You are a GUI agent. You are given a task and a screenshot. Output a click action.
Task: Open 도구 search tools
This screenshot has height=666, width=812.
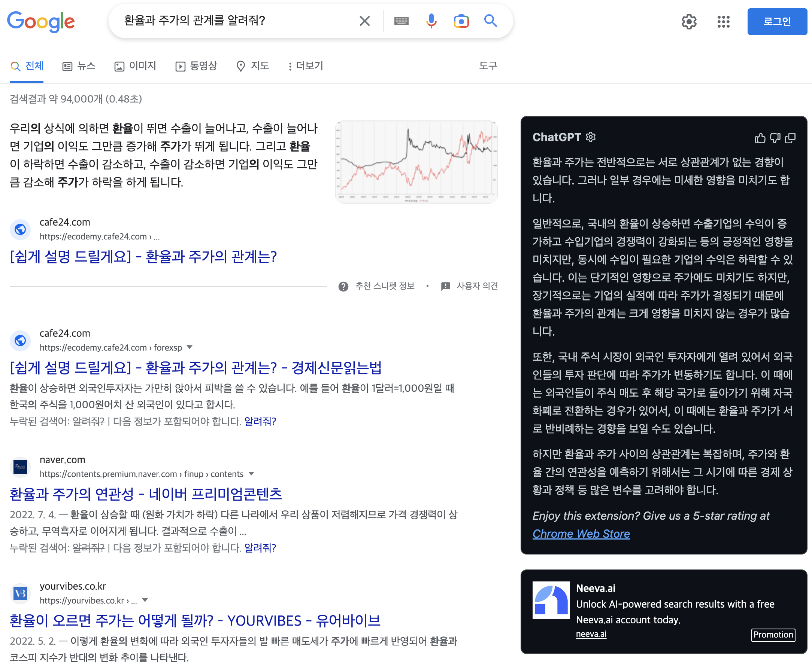point(488,66)
